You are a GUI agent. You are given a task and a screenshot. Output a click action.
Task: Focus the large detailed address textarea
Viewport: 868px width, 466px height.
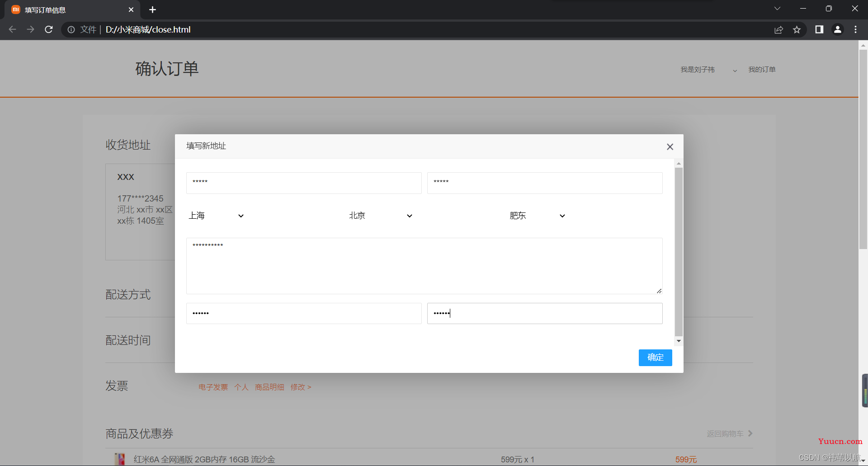pos(424,266)
